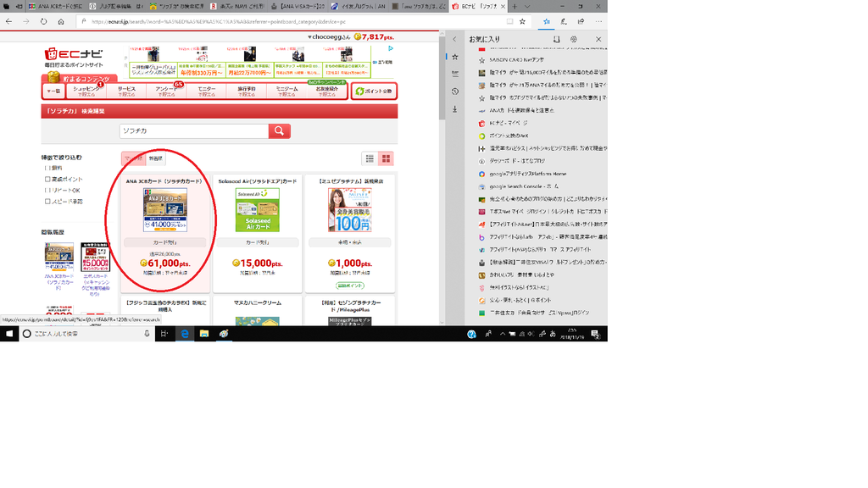The width and height of the screenshot is (868, 488).
Task: Open Paint app on taskbar
Action: (224, 334)
